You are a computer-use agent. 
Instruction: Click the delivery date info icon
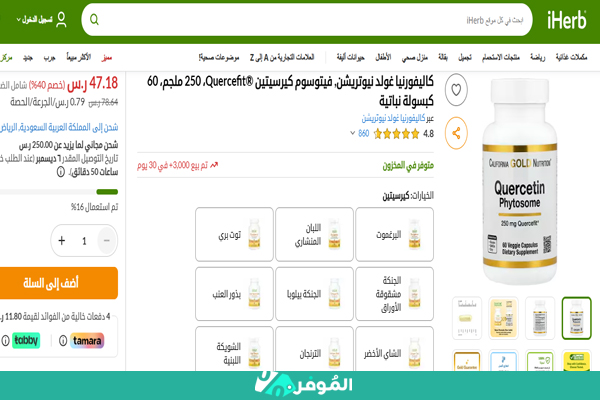tap(61, 172)
